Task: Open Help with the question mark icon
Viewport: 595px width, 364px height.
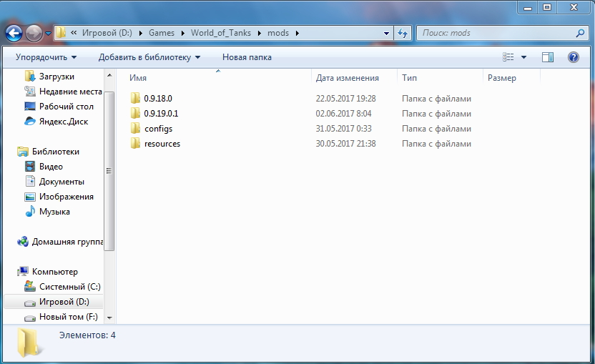Action: (574, 57)
